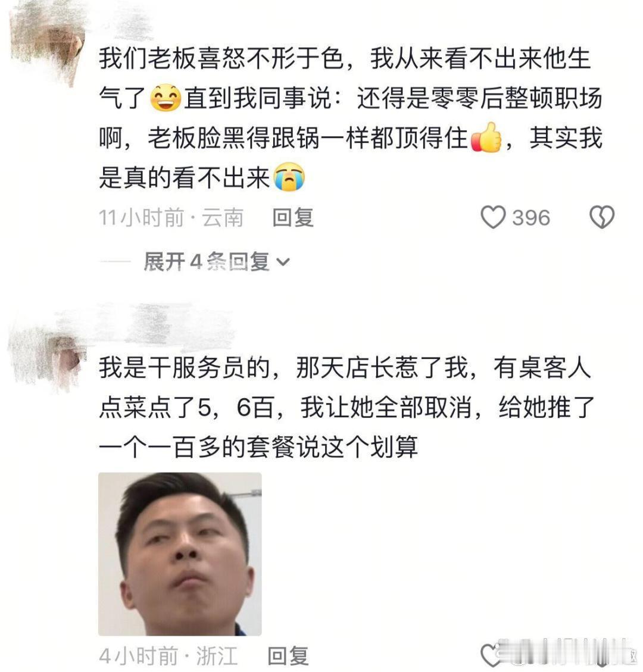The width and height of the screenshot is (643, 672).
Task: Click the thumbs-up emoji after 顶得住
Action: pyautogui.click(x=486, y=137)
